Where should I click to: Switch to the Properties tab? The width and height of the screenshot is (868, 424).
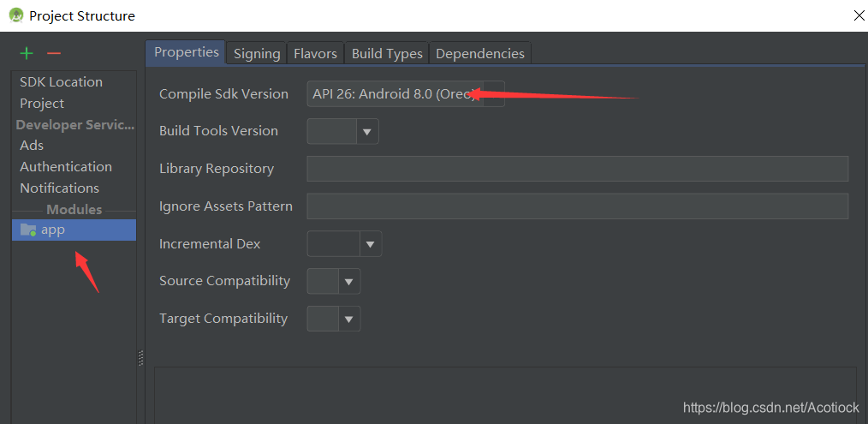click(186, 52)
